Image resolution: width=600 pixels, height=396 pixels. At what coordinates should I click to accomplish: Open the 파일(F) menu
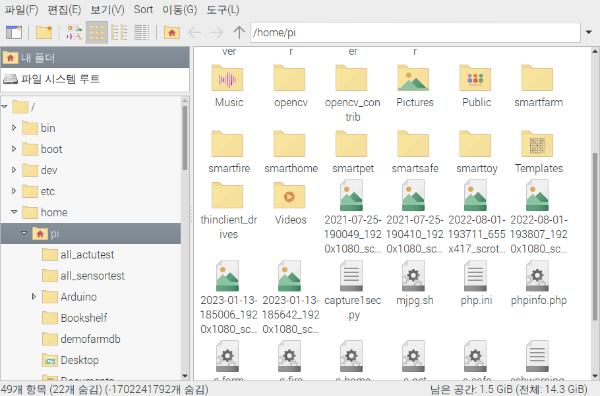pyautogui.click(x=21, y=10)
